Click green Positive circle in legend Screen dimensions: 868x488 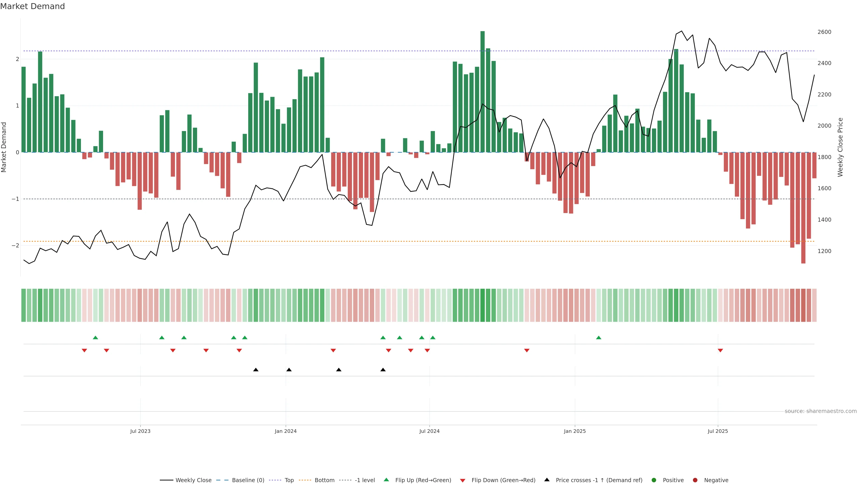pyautogui.click(x=654, y=480)
